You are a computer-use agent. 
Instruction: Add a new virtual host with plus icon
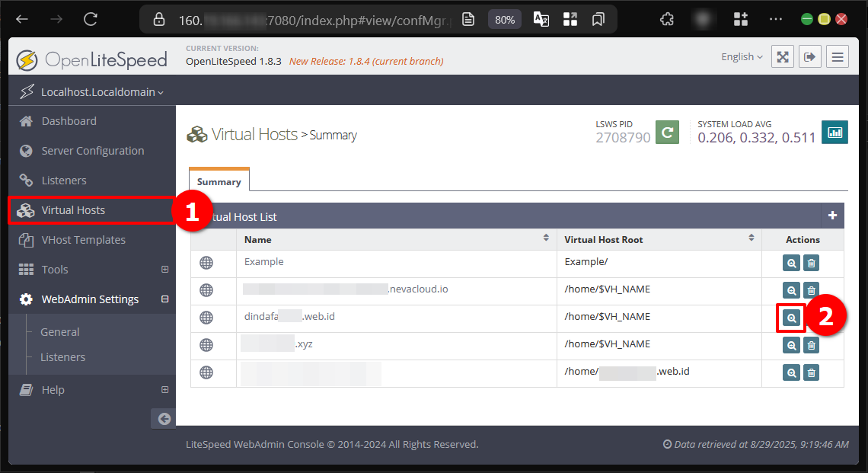[x=832, y=216]
